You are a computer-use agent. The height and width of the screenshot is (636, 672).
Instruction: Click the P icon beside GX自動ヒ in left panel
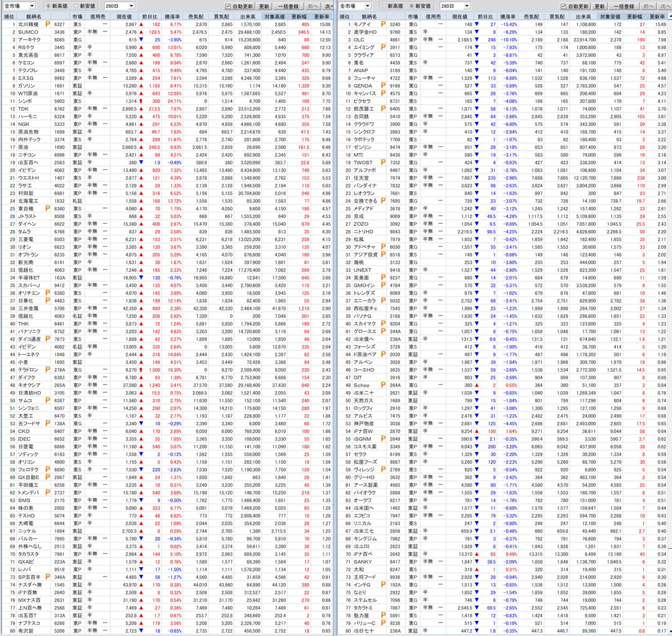(48, 477)
